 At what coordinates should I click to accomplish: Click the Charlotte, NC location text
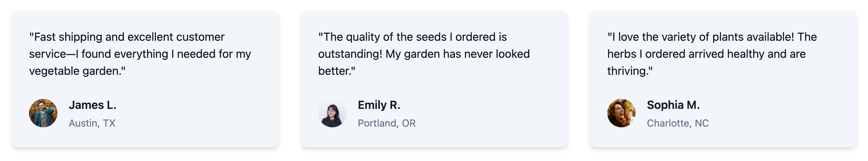pos(677,123)
